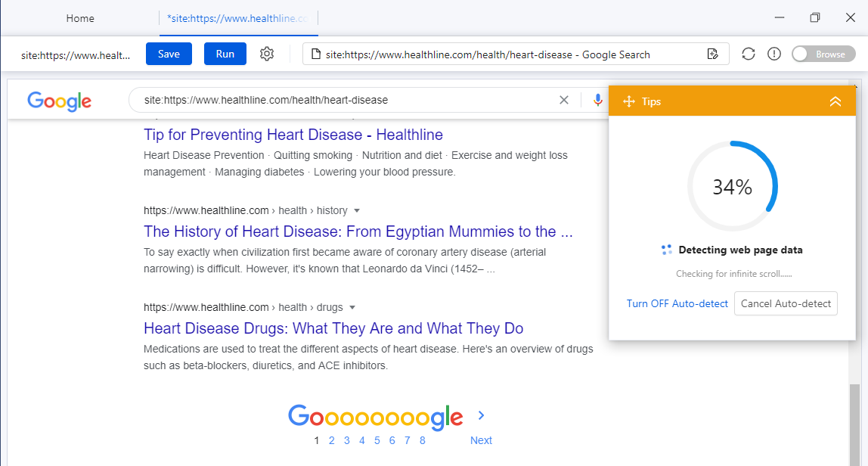Screen dimensions: 868x466
Task: Click the 34% detection progress circle
Action: 733,186
